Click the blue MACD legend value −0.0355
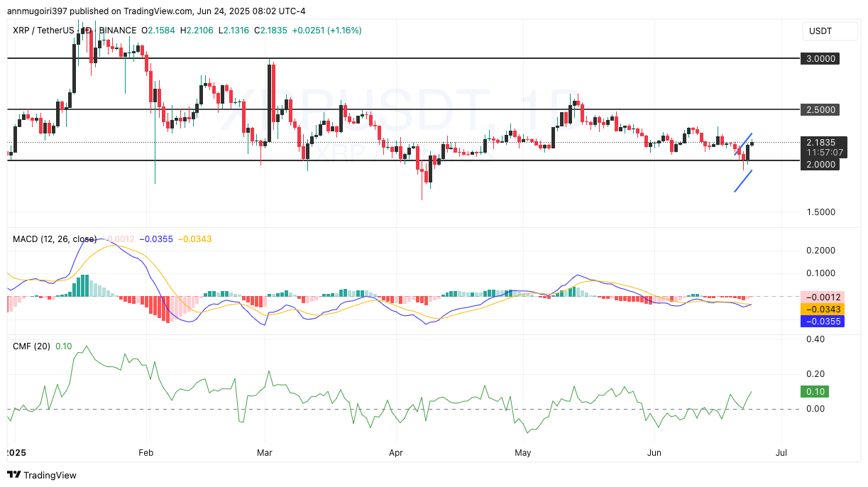This screenshot has height=487, width=868. [x=158, y=239]
